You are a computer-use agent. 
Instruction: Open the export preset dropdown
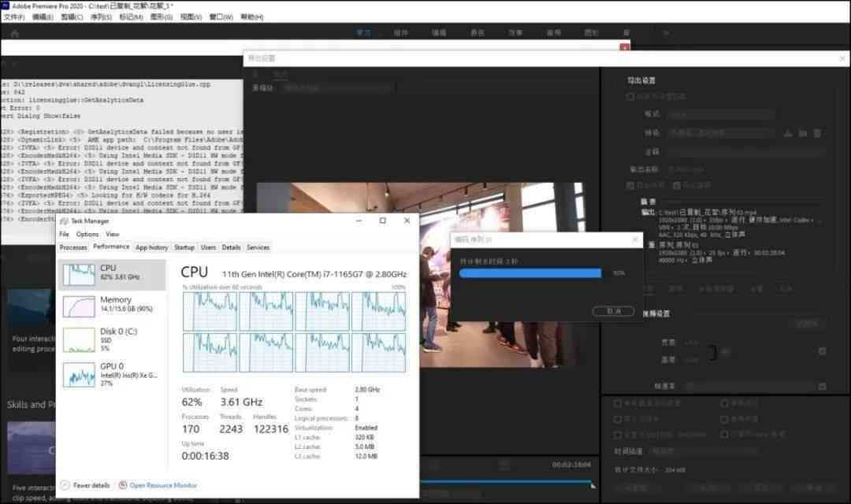tap(721, 133)
